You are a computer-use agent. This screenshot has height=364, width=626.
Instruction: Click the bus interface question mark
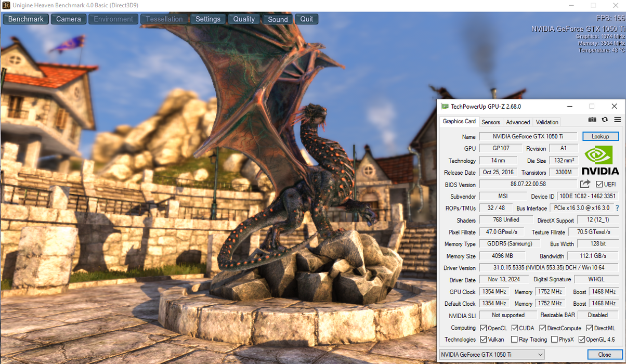point(617,208)
